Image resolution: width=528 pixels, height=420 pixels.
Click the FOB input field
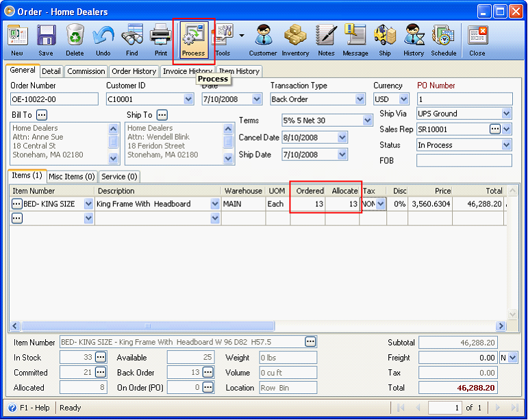click(x=464, y=160)
